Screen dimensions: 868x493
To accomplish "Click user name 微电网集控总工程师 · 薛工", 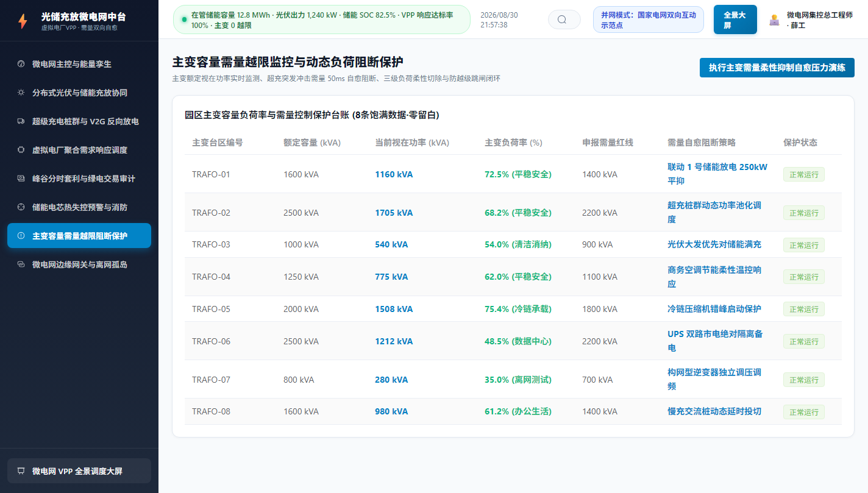I will [x=820, y=20].
